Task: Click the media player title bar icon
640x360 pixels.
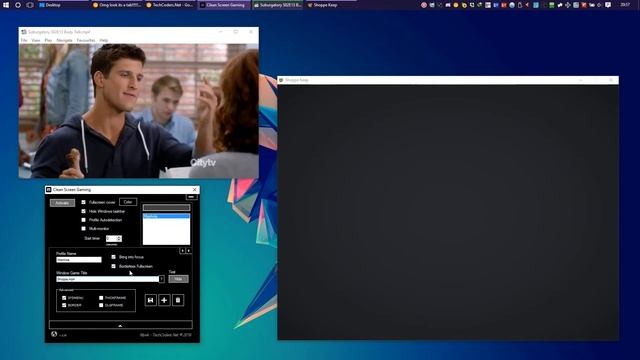Action: tap(24, 31)
